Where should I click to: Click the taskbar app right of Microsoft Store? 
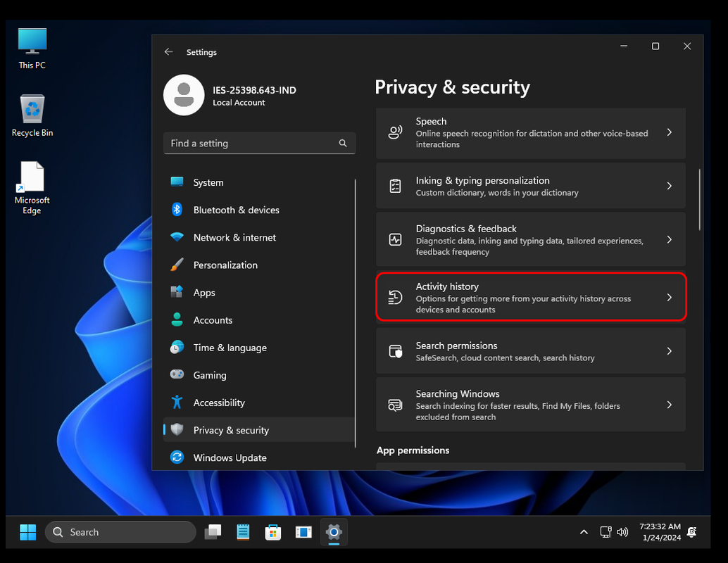pyautogui.click(x=303, y=532)
